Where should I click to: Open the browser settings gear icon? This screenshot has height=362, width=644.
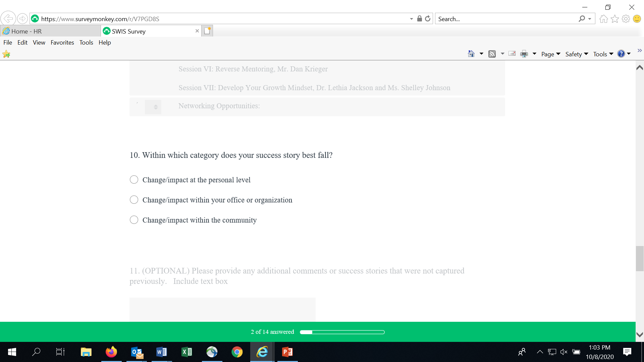(x=626, y=19)
